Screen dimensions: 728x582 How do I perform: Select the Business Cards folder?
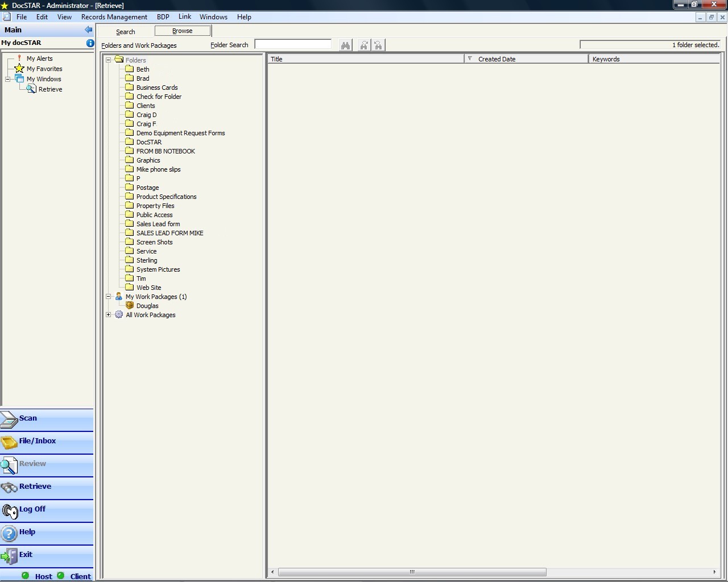pos(157,88)
